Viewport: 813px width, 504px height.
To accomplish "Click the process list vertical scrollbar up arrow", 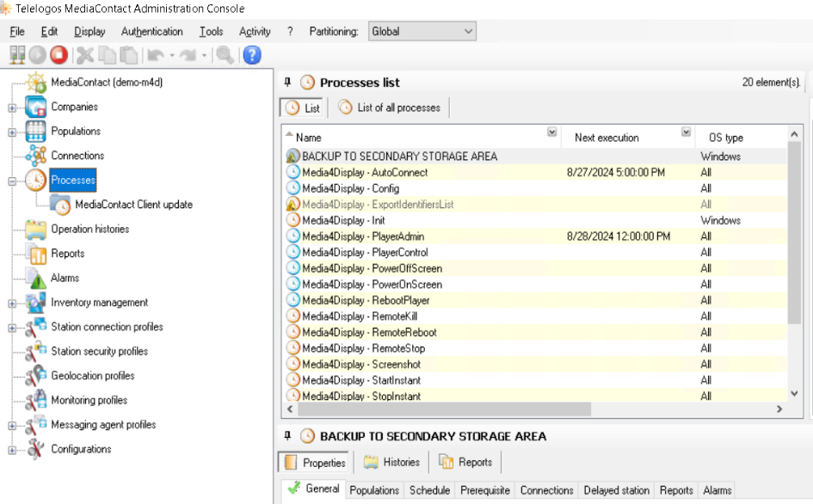I will 794,134.
